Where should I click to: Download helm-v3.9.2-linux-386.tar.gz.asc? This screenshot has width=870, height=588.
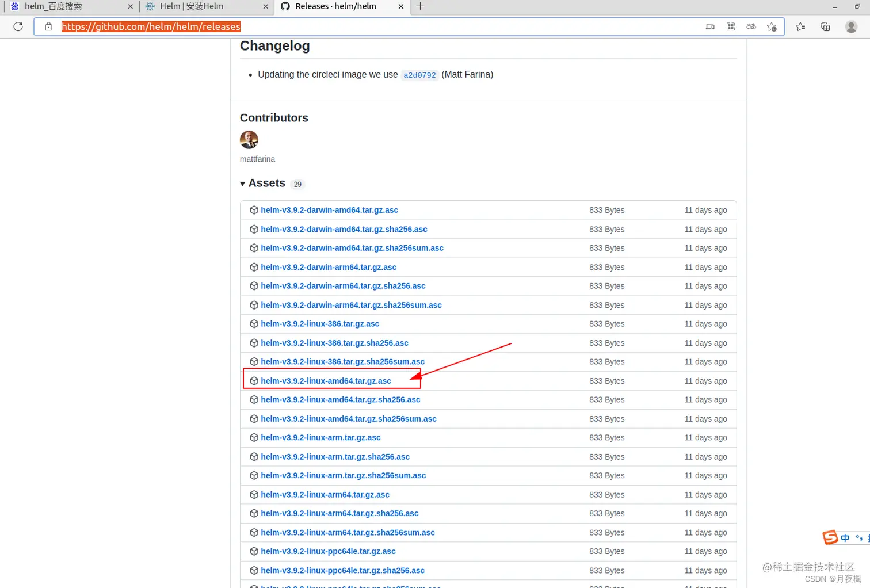(320, 324)
